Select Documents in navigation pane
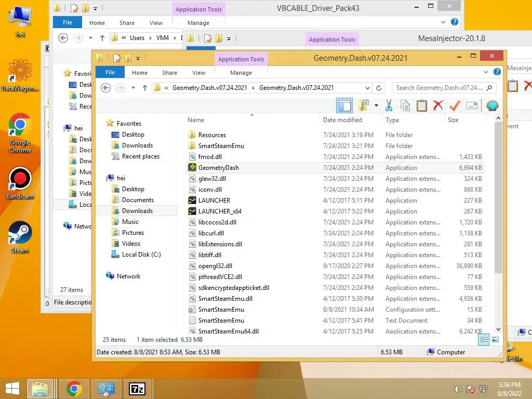This screenshot has width=532, height=399. pyautogui.click(x=138, y=200)
